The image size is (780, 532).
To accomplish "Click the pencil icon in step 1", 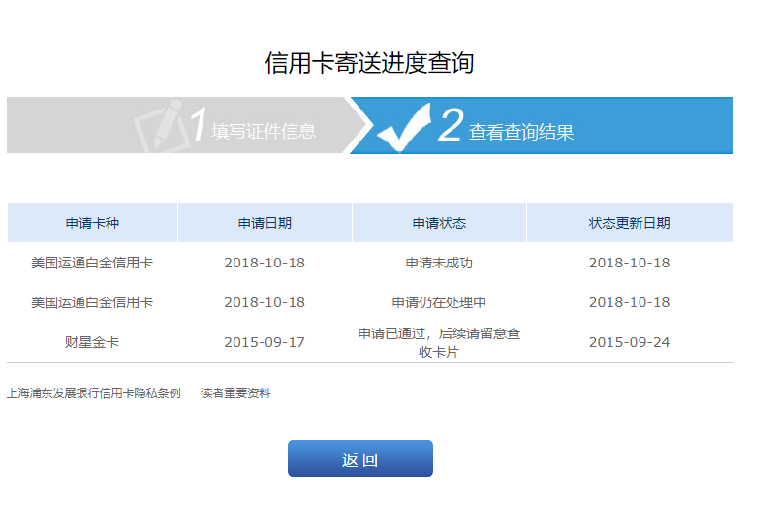I will pos(160,125).
